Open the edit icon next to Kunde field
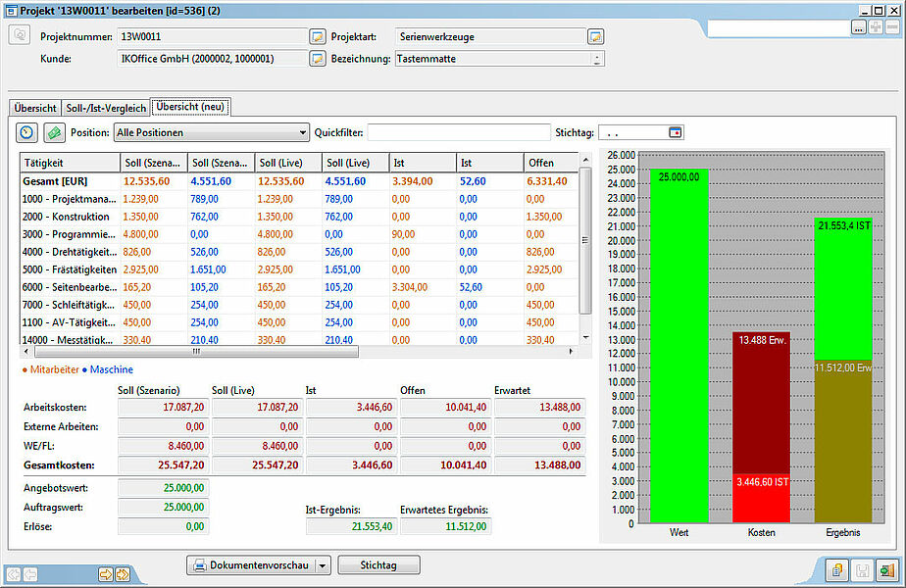Screen dimensions: 906x588 point(318,59)
